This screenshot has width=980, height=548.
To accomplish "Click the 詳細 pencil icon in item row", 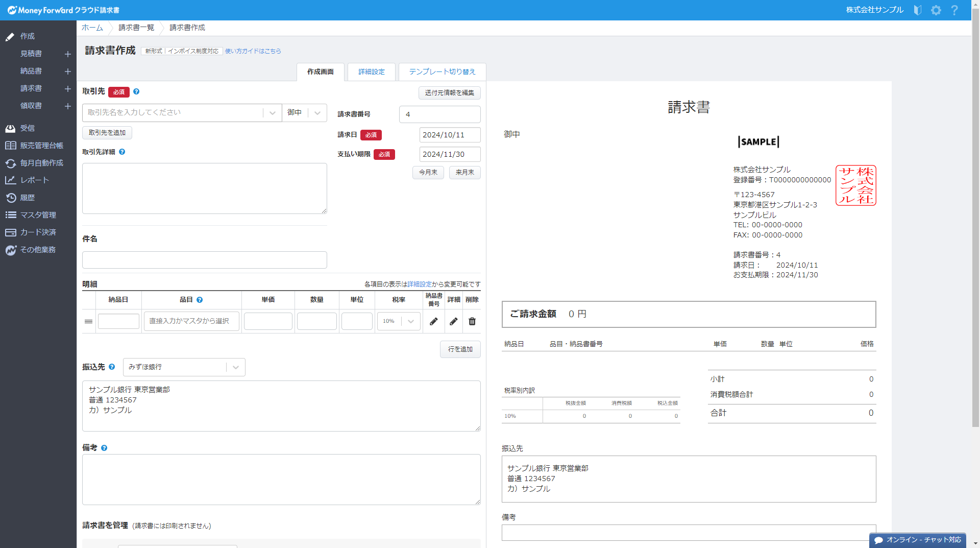I will (453, 321).
